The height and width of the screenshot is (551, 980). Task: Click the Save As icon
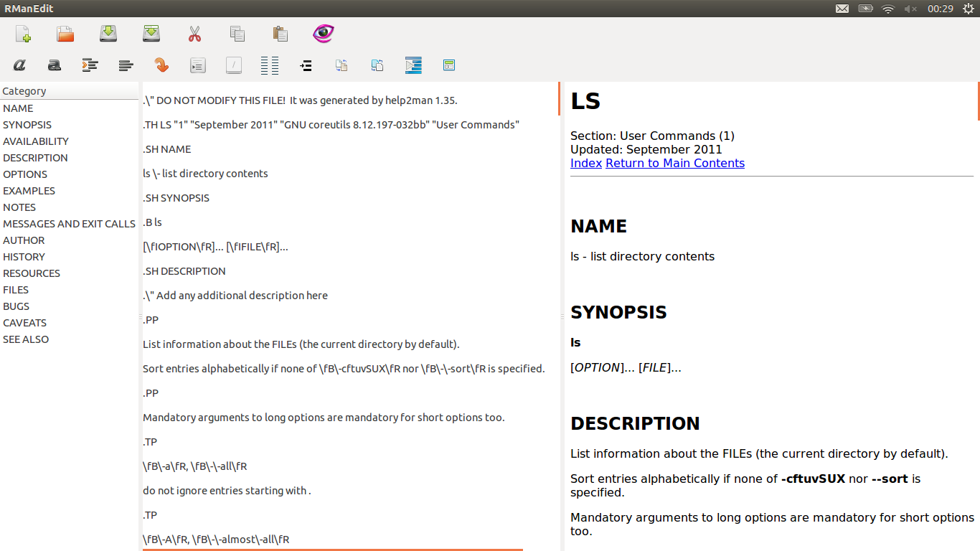coord(151,34)
